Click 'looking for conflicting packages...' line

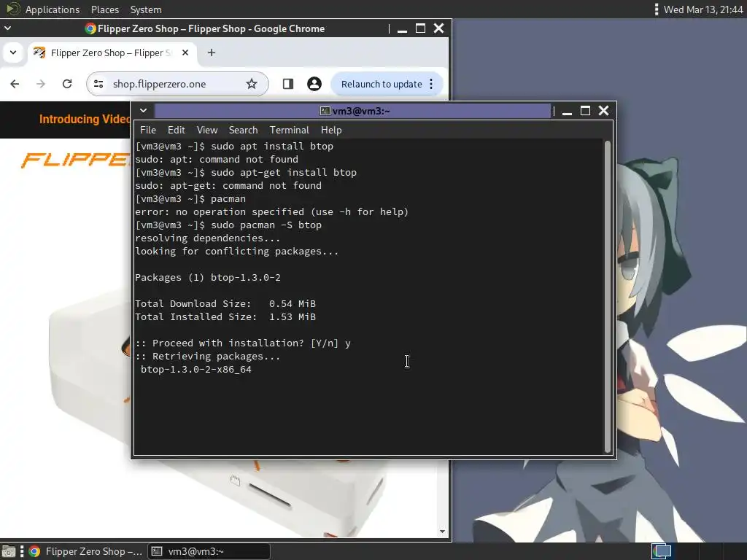click(x=237, y=251)
